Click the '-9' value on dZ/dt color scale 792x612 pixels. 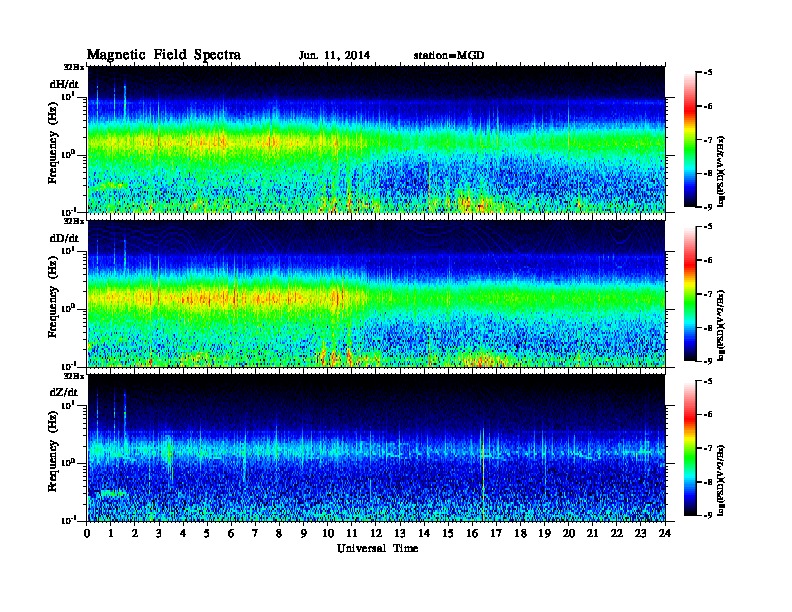tap(708, 515)
